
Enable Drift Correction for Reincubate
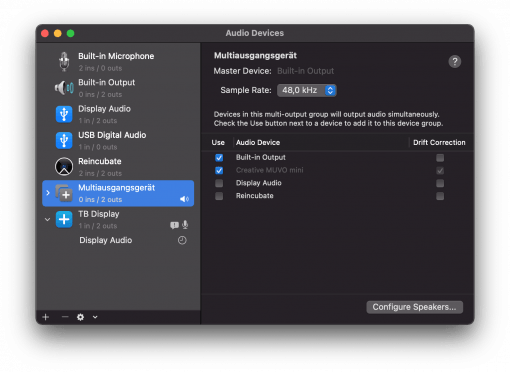click(x=440, y=196)
